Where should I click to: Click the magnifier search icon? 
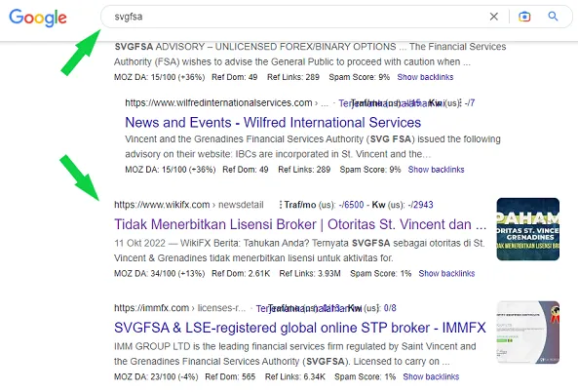553,17
